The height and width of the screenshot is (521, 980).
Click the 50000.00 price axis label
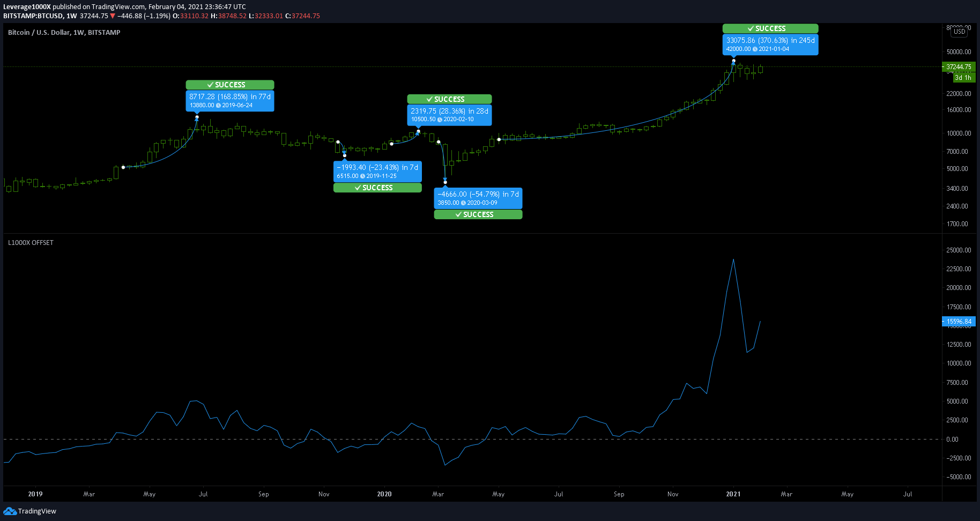click(959, 52)
